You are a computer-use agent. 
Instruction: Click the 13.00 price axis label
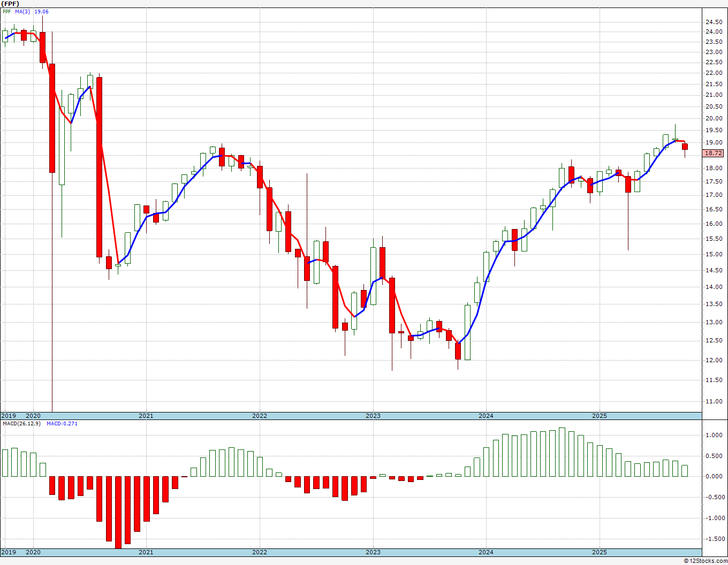tap(714, 323)
